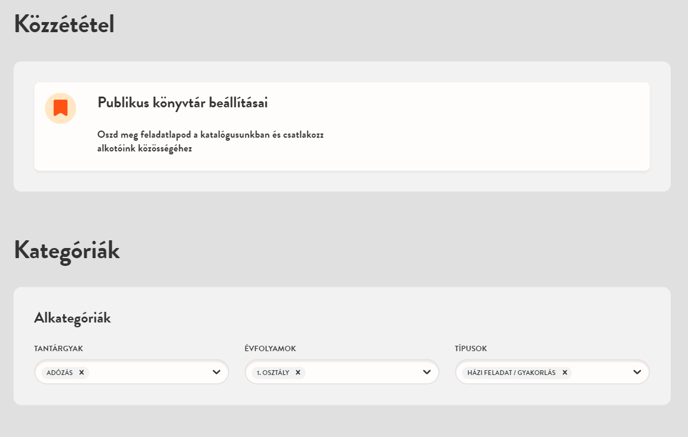
Task: Remove the HÁZI FELADAT / GYAKORLÁS tag
Action: (x=565, y=373)
